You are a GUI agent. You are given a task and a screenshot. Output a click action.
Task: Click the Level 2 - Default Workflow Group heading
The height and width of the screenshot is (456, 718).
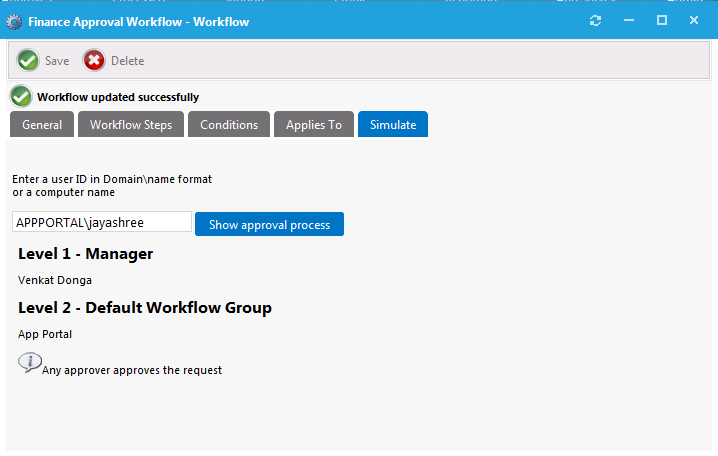coord(145,308)
